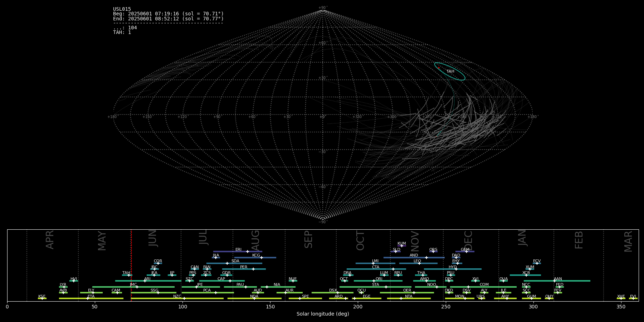644x322 pixels.
Task: Click the SSG shower label
Action: (x=154, y=291)
